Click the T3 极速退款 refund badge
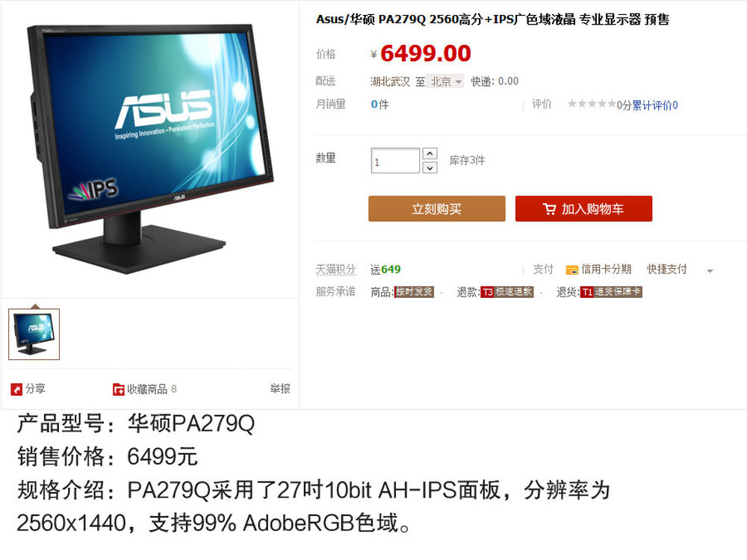The image size is (747, 560). point(506,292)
